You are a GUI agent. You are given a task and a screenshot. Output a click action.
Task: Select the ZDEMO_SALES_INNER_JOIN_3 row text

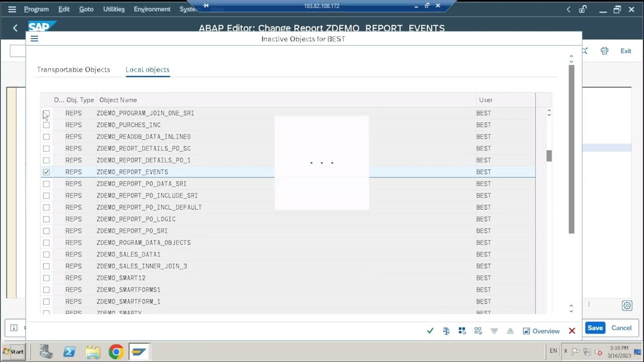coord(141,266)
